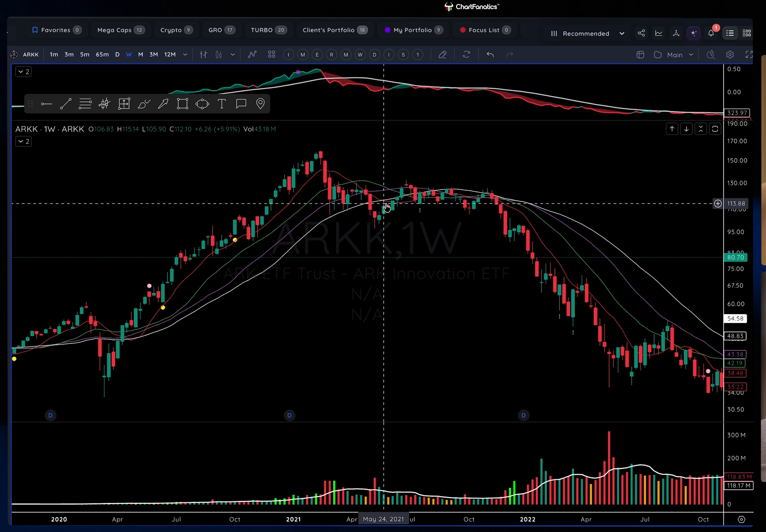Viewport: 766px width, 532px height.
Task: Toggle the W circle indicator
Action: 360,55
